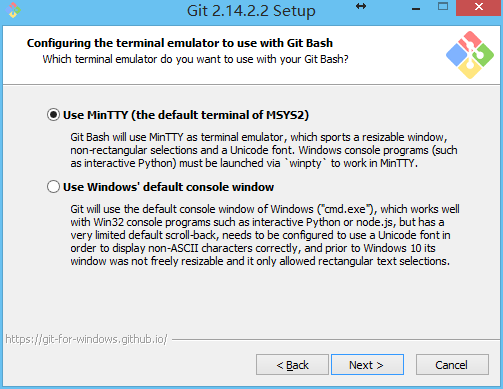Minimize the Git Setup window
This screenshot has width=503, height=389.
pyautogui.click(x=416, y=9)
